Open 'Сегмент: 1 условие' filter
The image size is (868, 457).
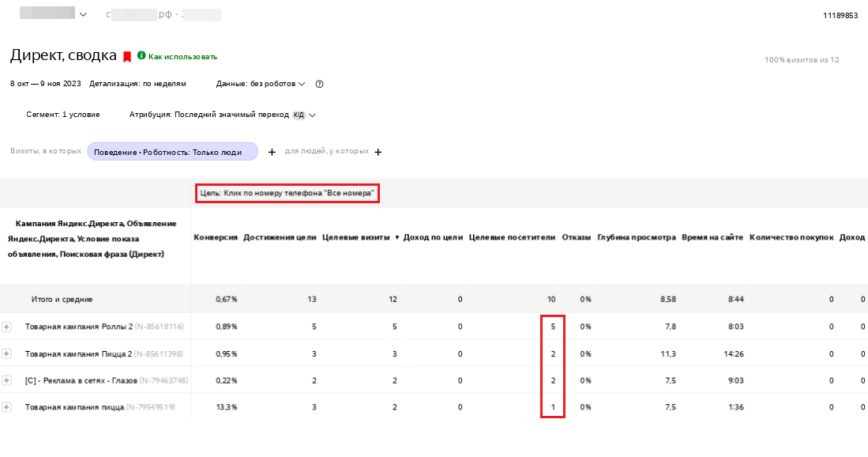point(63,115)
